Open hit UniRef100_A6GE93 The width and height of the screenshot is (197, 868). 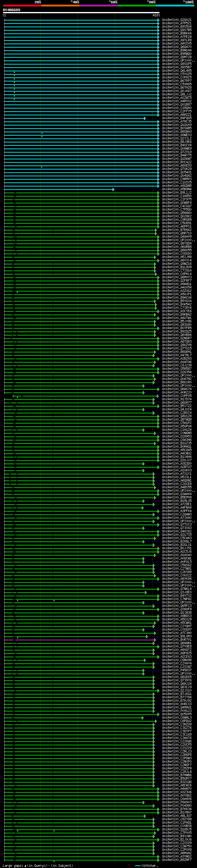(176, 165)
